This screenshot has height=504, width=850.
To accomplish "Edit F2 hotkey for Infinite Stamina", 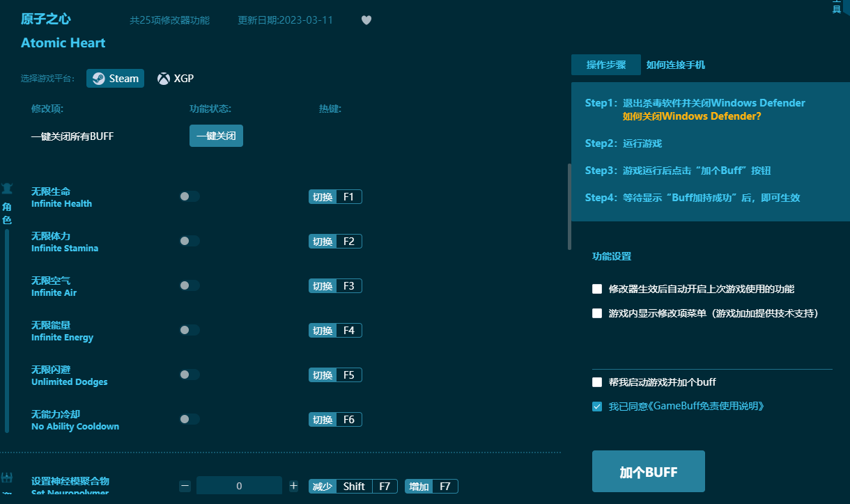I will pos(335,242).
